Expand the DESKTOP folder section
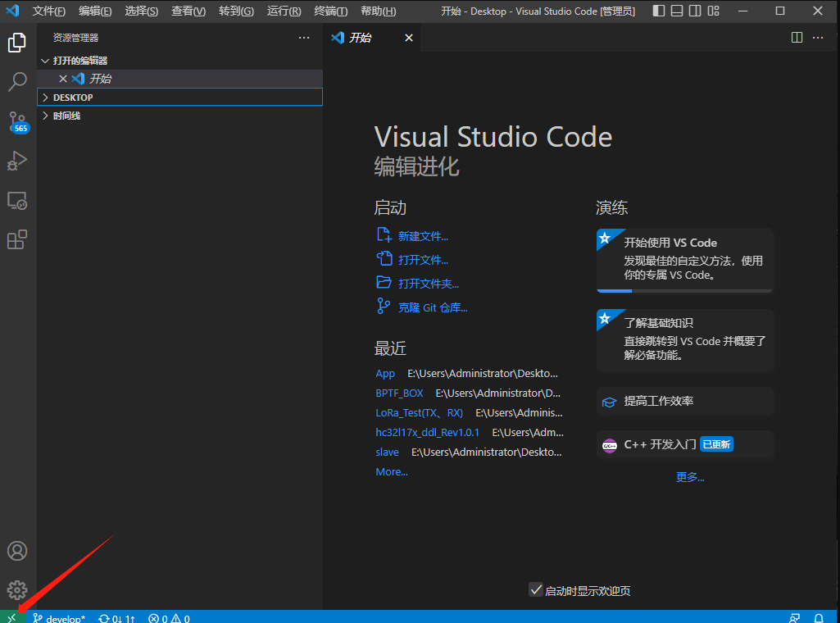 click(180, 97)
